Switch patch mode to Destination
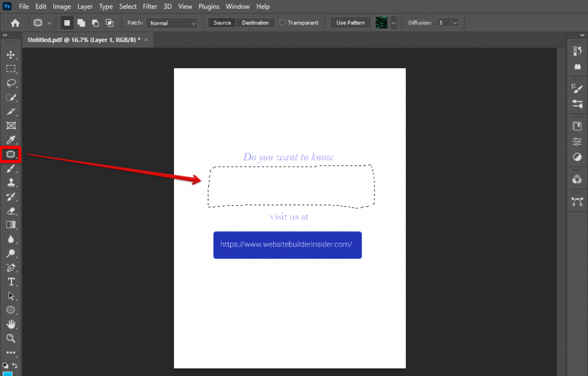The height and width of the screenshot is (376, 588). coord(255,22)
